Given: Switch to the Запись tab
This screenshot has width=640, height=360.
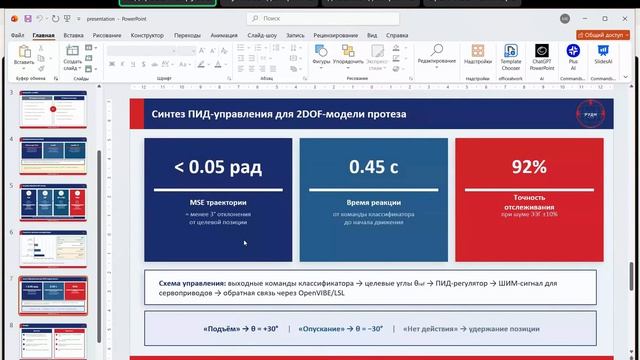Looking at the screenshot, I should (x=295, y=36).
